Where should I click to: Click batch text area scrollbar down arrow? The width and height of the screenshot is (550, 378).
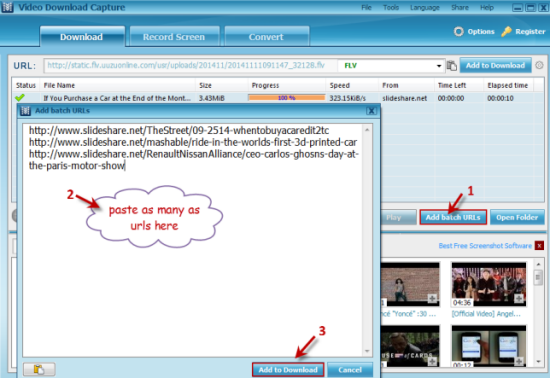pyautogui.click(x=367, y=351)
